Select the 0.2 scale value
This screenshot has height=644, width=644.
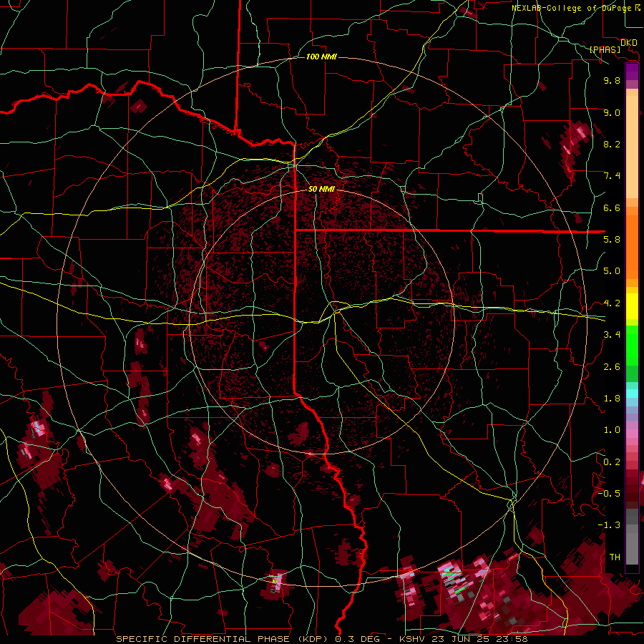[612, 462]
